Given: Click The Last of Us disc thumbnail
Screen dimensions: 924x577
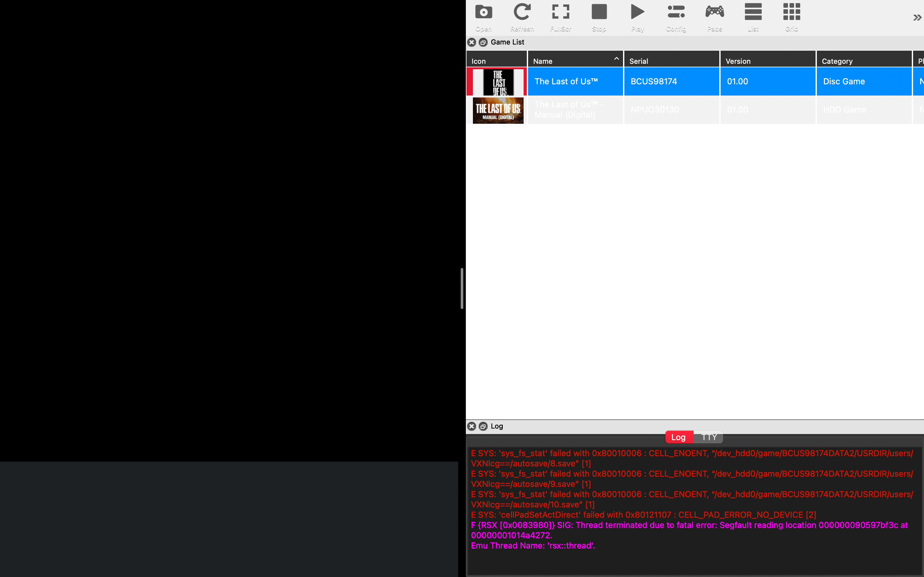Looking at the screenshot, I should [498, 82].
